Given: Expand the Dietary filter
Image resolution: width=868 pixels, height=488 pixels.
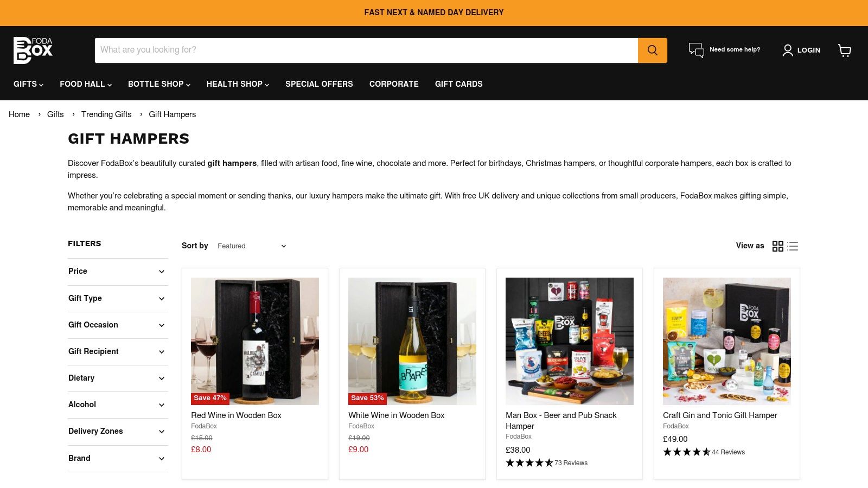Looking at the screenshot, I should click(118, 378).
